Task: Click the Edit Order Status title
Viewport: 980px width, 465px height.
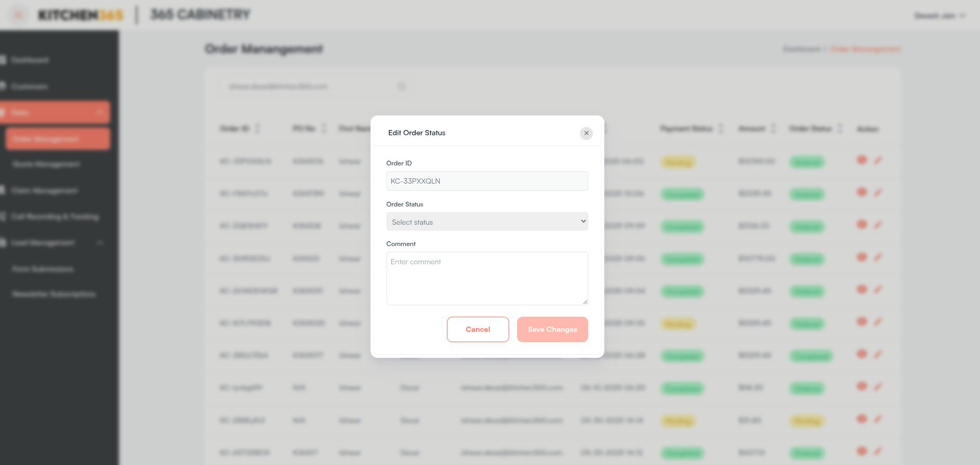Action: [417, 133]
